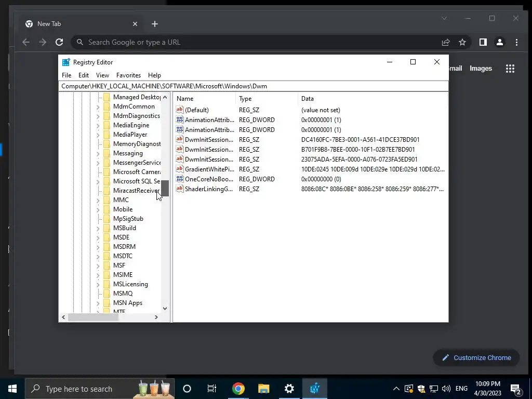Expand the MSDTC tree node
The width and height of the screenshot is (532, 399).
click(x=98, y=257)
